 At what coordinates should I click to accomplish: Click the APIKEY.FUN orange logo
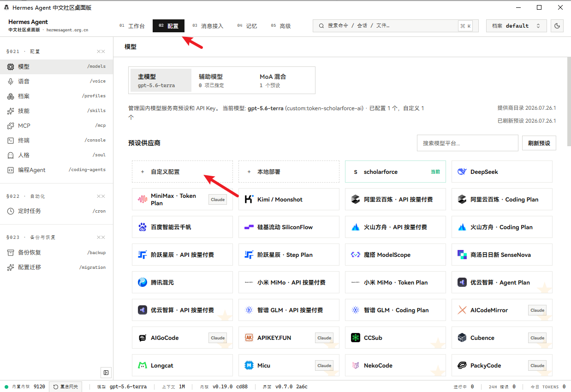[249, 338]
